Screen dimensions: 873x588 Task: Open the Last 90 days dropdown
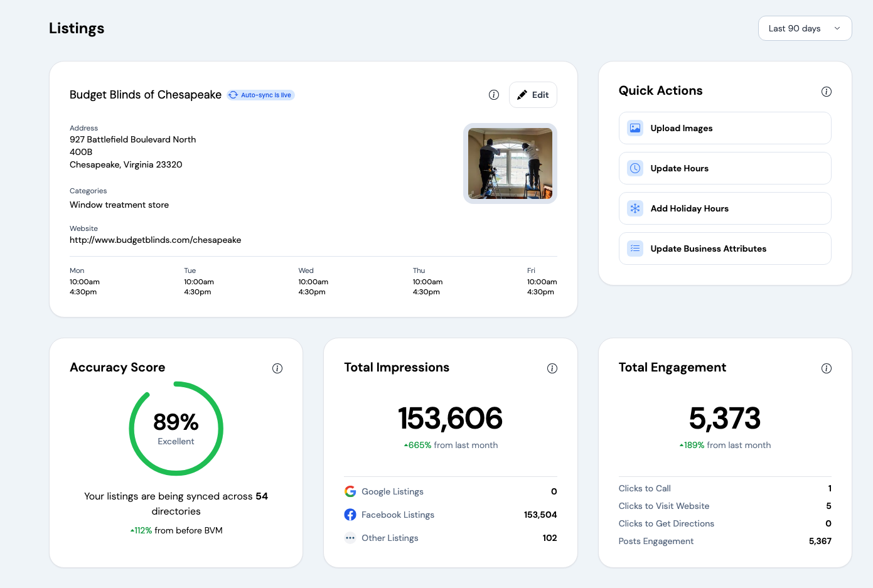pyautogui.click(x=805, y=28)
